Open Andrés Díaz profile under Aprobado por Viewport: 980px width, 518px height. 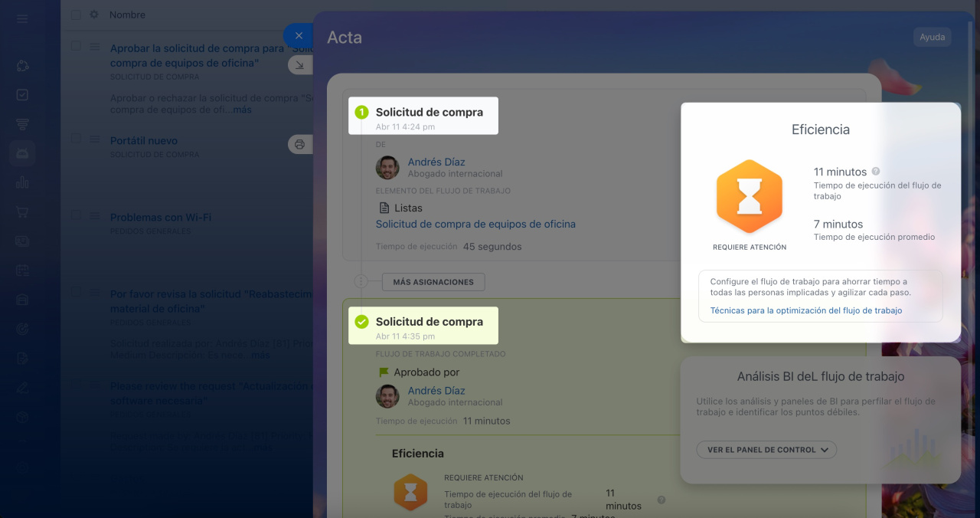(x=436, y=391)
